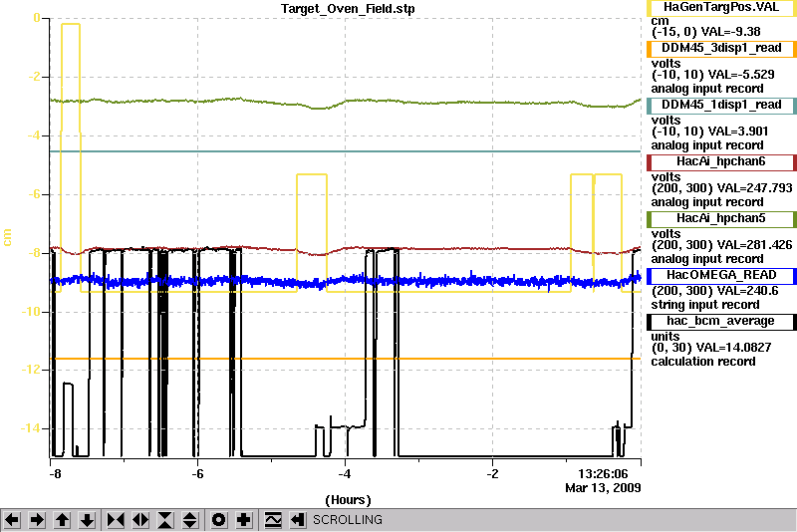Click the VAL=3.901 range readout
The height and width of the screenshot is (532, 797).
[x=709, y=132]
